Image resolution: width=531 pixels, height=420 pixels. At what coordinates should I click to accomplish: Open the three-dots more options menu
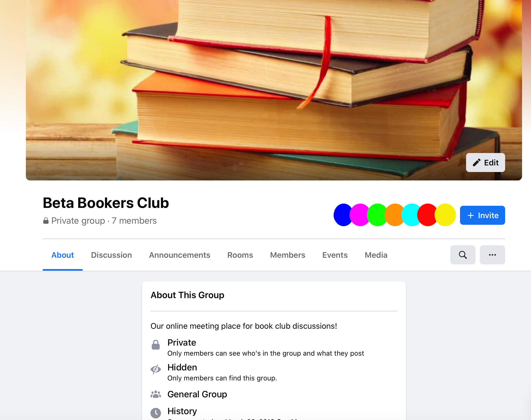pyautogui.click(x=492, y=255)
